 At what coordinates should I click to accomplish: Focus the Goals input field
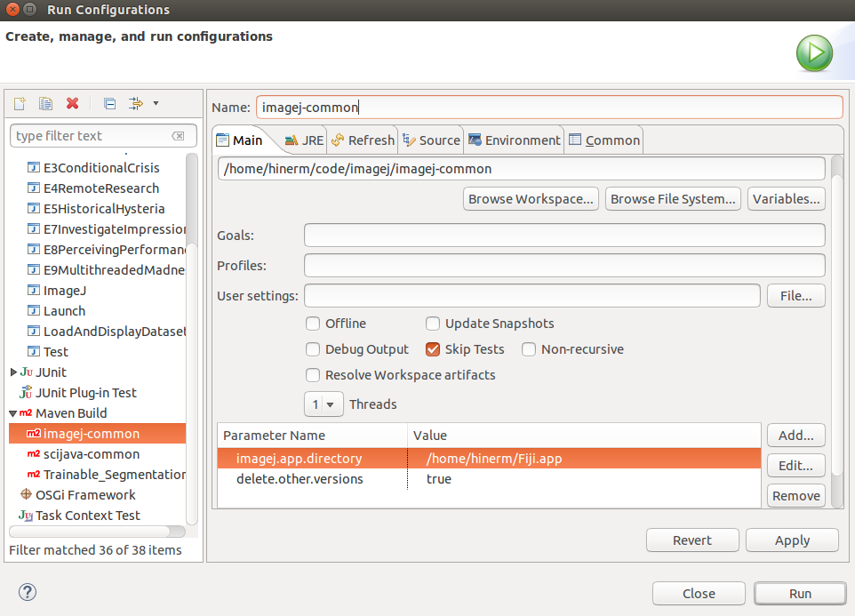tap(564, 236)
